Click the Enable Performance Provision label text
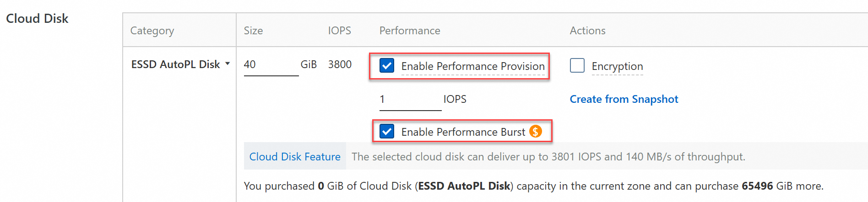868x202 pixels. (473, 66)
